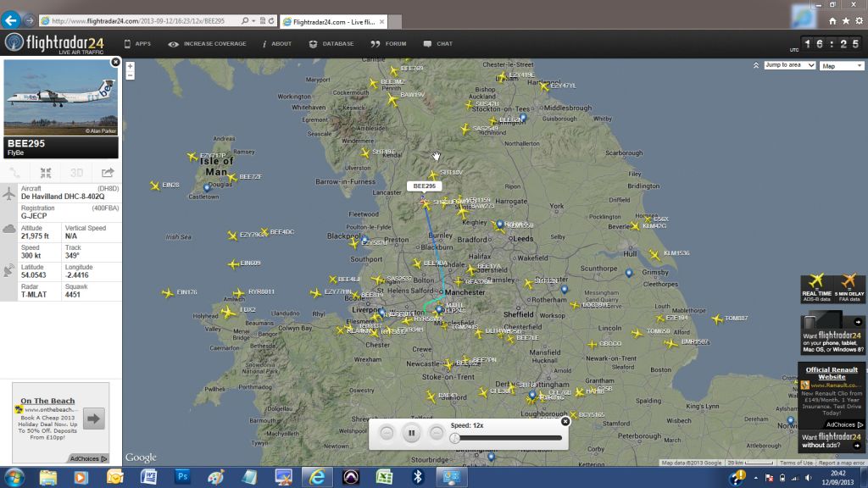Image resolution: width=868 pixels, height=488 pixels.
Task: Show the flight route icon in sidebar
Action: (14, 173)
